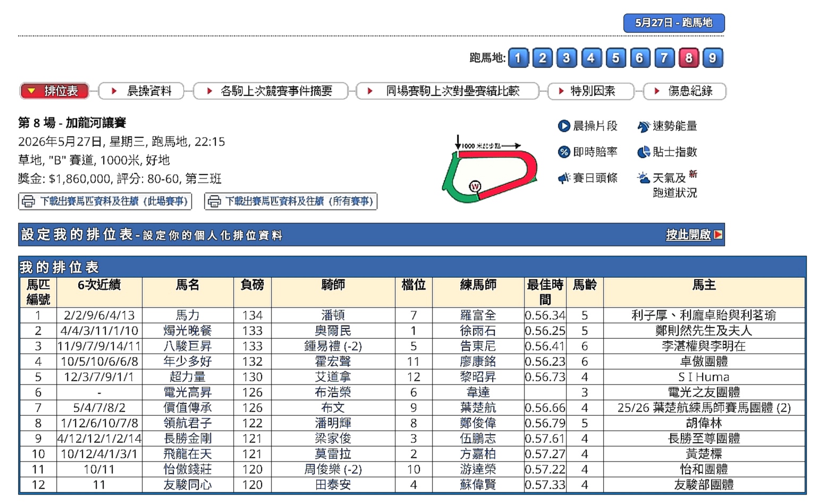Open horse 友駿同心 profile link

[188, 485]
